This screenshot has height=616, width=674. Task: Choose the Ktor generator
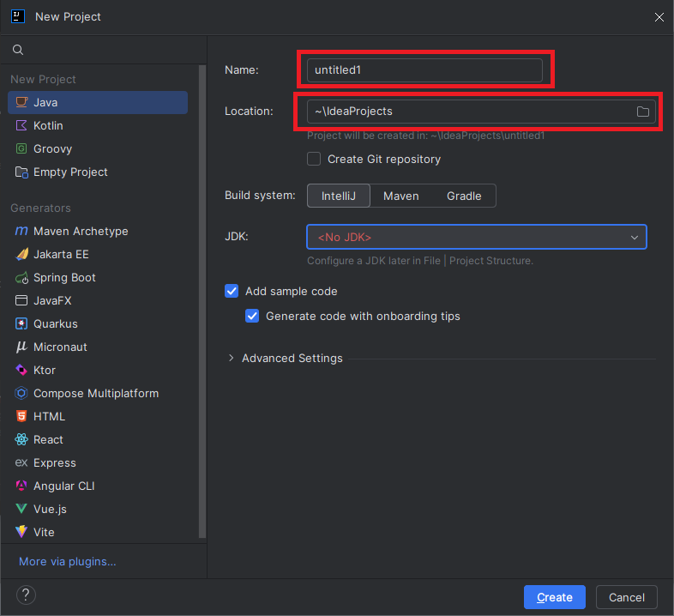click(98, 370)
